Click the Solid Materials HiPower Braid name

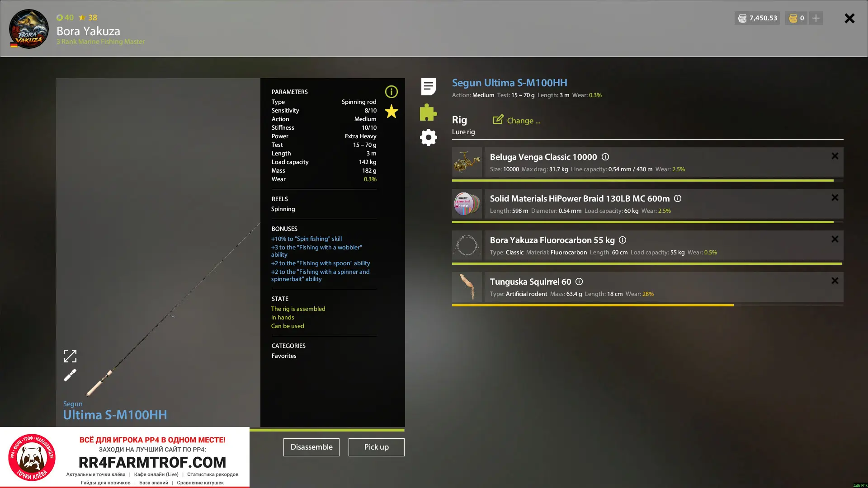(x=580, y=198)
